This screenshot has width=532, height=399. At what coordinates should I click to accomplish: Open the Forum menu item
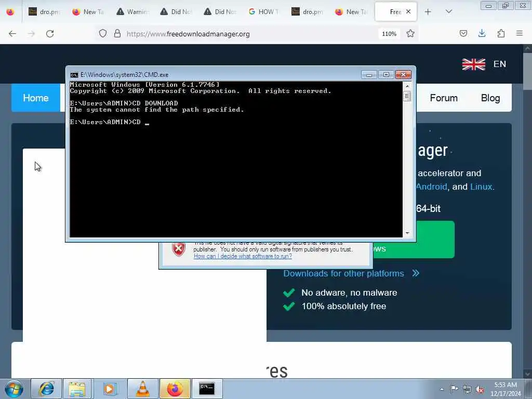444,98
